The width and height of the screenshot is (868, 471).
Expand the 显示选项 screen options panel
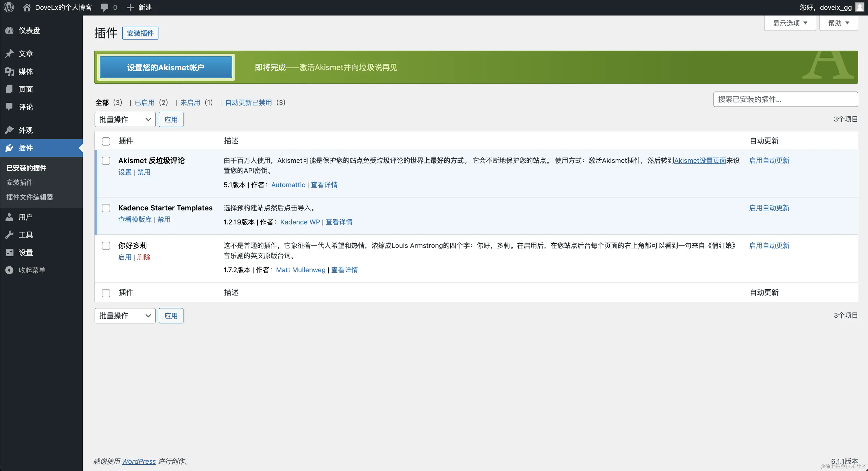click(790, 23)
